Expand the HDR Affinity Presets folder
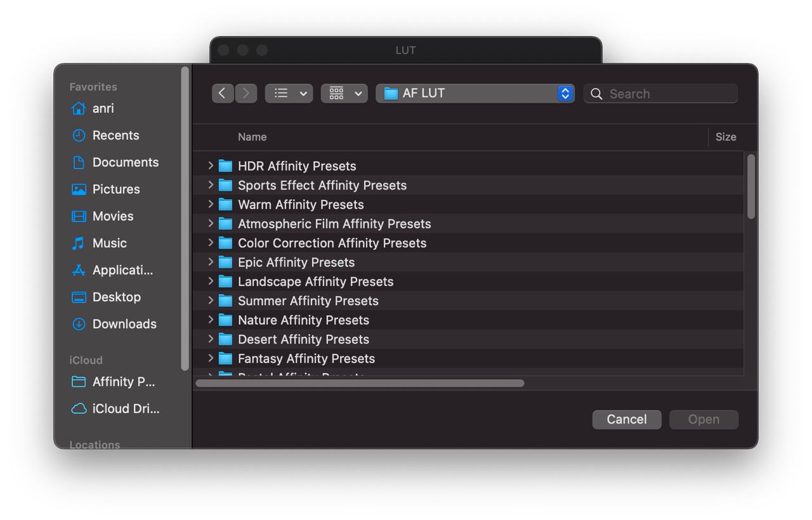Image resolution: width=812 pixels, height=520 pixels. (211, 166)
